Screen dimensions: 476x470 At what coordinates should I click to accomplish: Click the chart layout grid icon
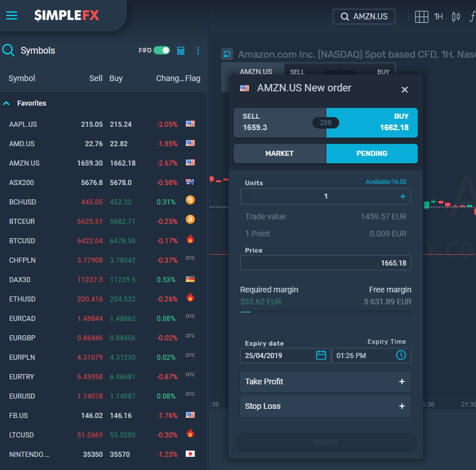(x=421, y=17)
